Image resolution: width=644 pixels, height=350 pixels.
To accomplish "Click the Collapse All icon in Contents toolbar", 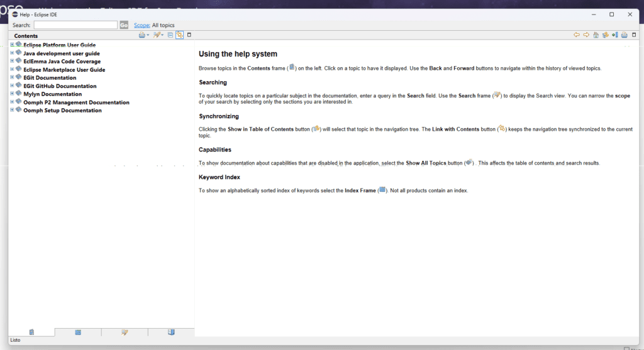I will [x=170, y=35].
